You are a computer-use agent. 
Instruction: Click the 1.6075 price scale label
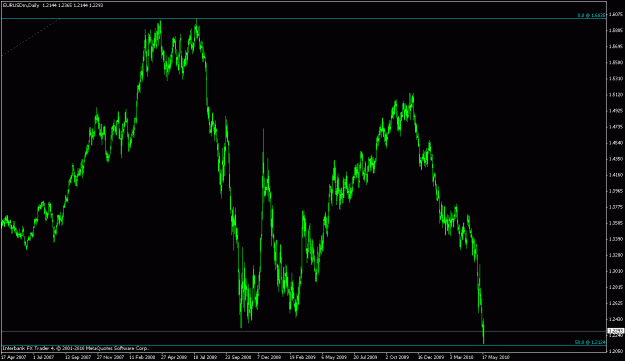pos(616,14)
